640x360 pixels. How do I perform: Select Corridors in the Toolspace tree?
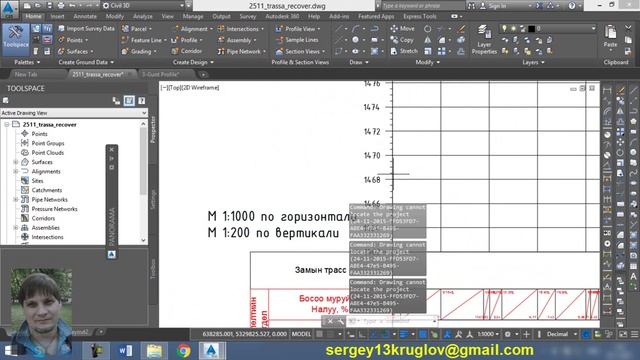pos(43,218)
